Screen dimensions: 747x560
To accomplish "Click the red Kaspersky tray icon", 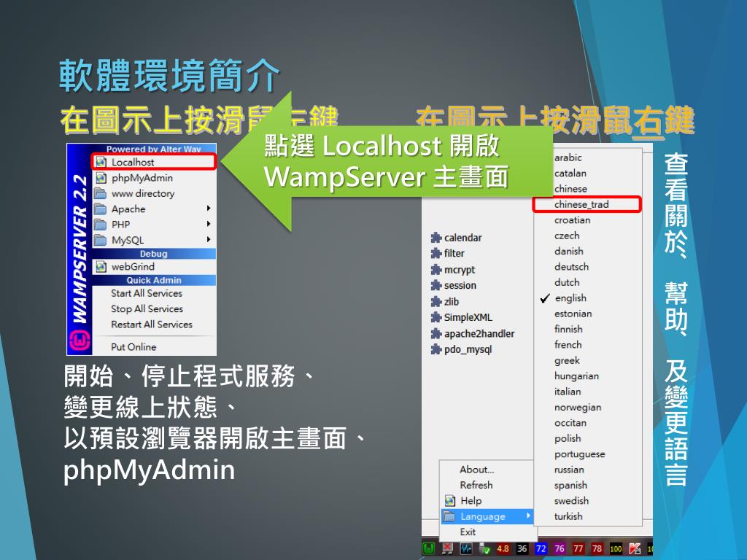I will point(635,548).
